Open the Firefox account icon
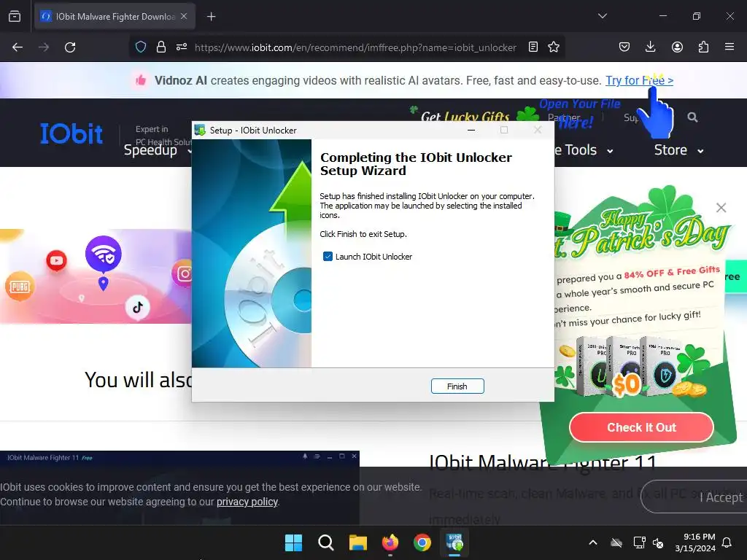The image size is (747, 560). point(677,47)
